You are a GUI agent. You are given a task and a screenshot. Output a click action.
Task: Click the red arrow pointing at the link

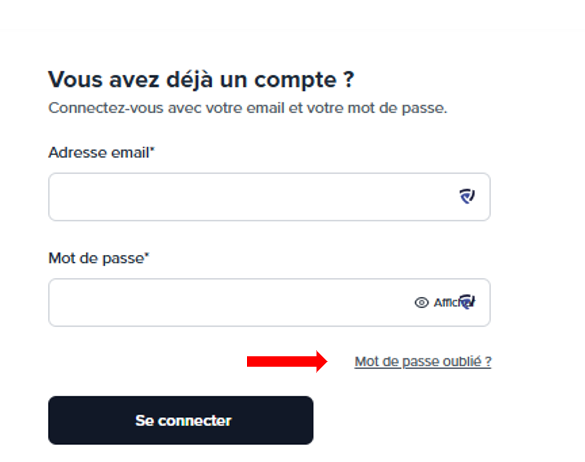(287, 361)
